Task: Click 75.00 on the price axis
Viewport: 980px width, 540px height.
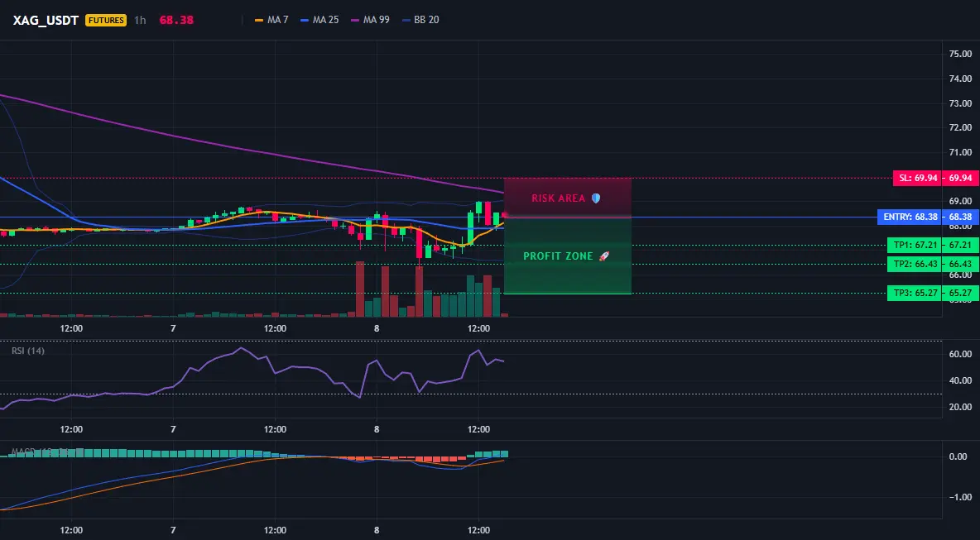Action: (960, 55)
